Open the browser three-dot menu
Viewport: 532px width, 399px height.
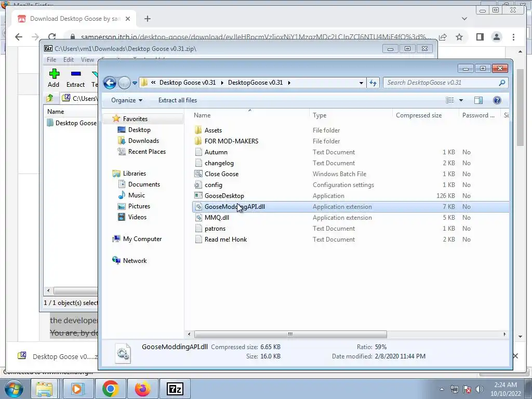tap(513, 37)
